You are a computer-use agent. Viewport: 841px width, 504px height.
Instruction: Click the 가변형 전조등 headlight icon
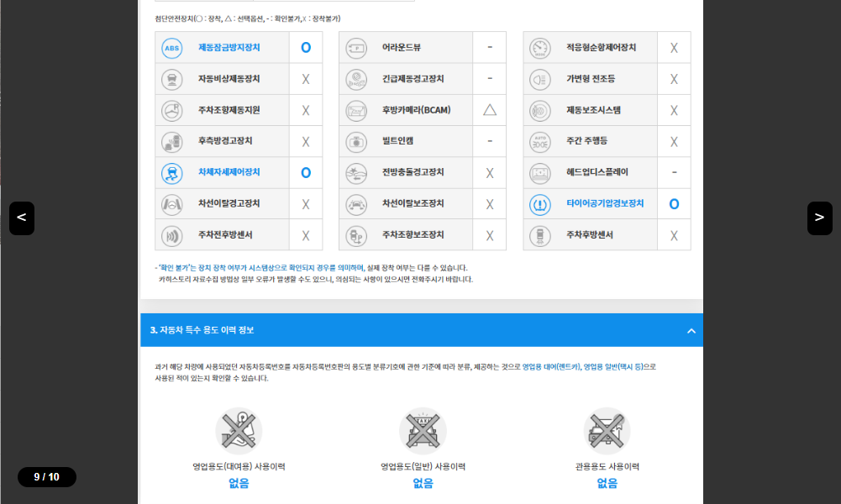coord(540,79)
